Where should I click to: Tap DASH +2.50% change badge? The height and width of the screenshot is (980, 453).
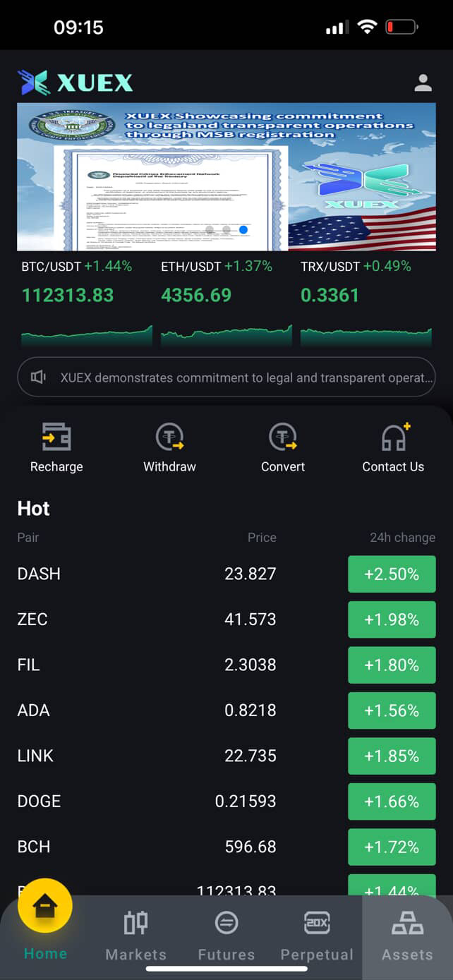tap(392, 574)
